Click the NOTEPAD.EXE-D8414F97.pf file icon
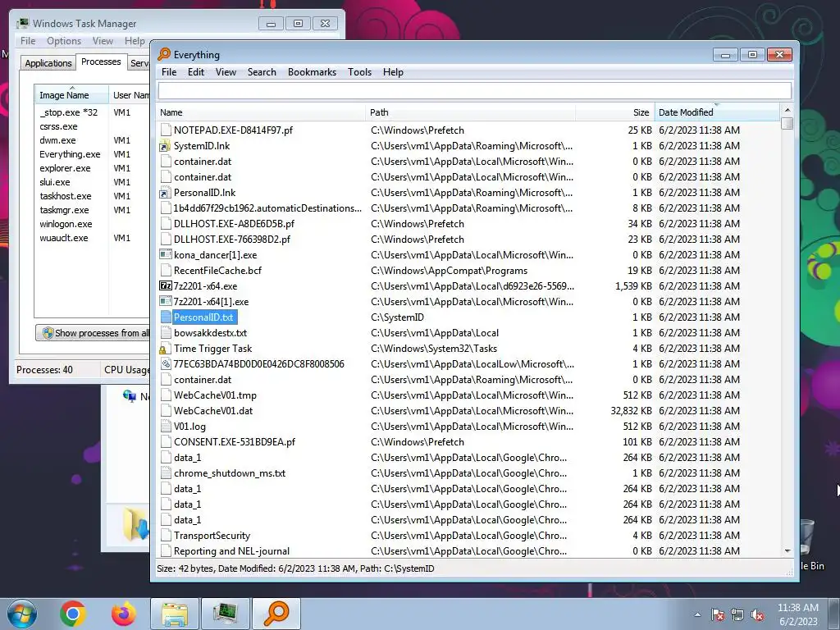Viewport: 840px width, 630px height. (x=166, y=130)
